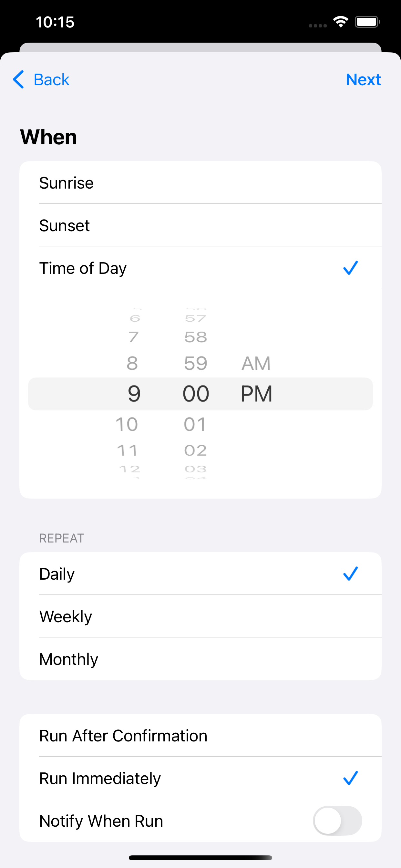This screenshot has width=401, height=868.
Task: Switch time picker to AM
Action: (256, 363)
